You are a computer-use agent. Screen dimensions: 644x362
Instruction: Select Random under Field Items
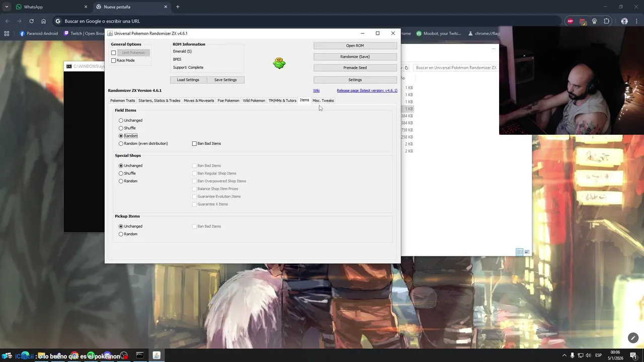(x=128, y=136)
